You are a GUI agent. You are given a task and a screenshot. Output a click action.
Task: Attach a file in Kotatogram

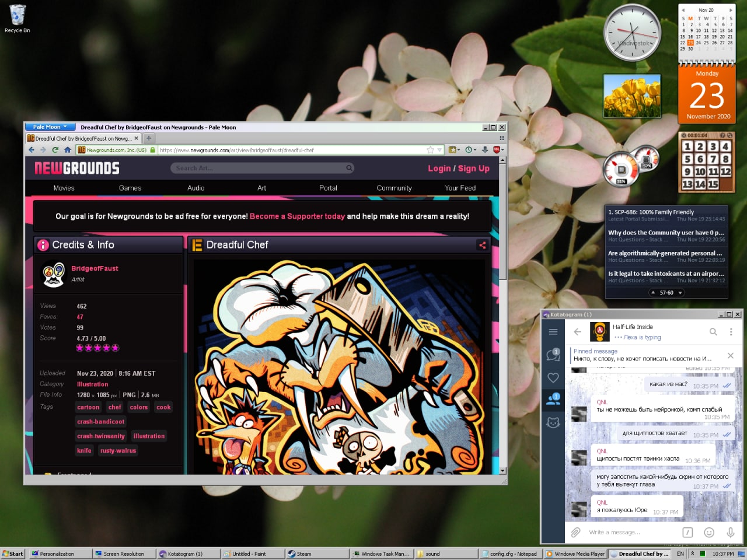tap(575, 532)
